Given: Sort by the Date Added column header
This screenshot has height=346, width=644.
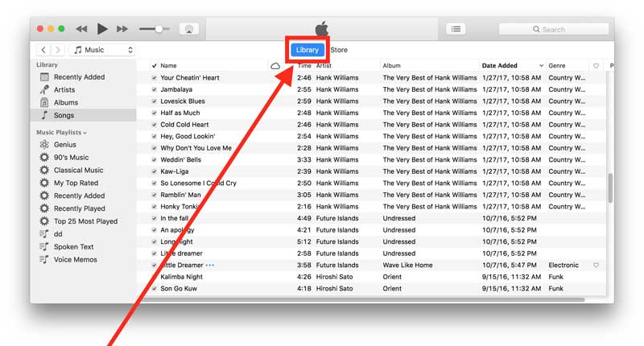Looking at the screenshot, I should coord(499,66).
